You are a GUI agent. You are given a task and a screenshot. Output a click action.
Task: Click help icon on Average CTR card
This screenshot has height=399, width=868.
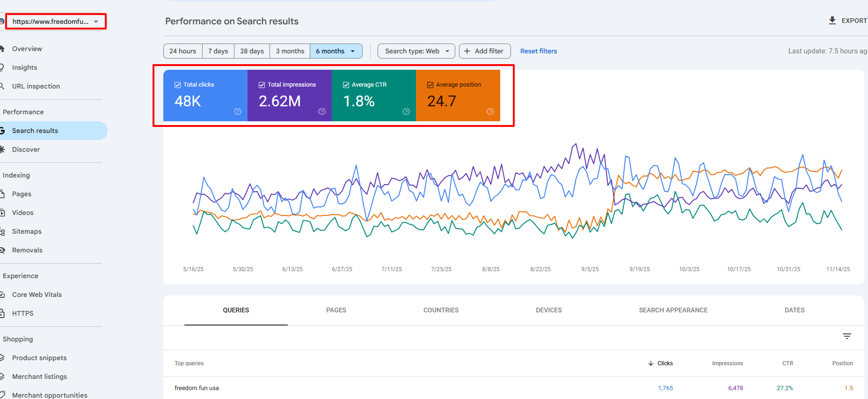pyautogui.click(x=406, y=111)
